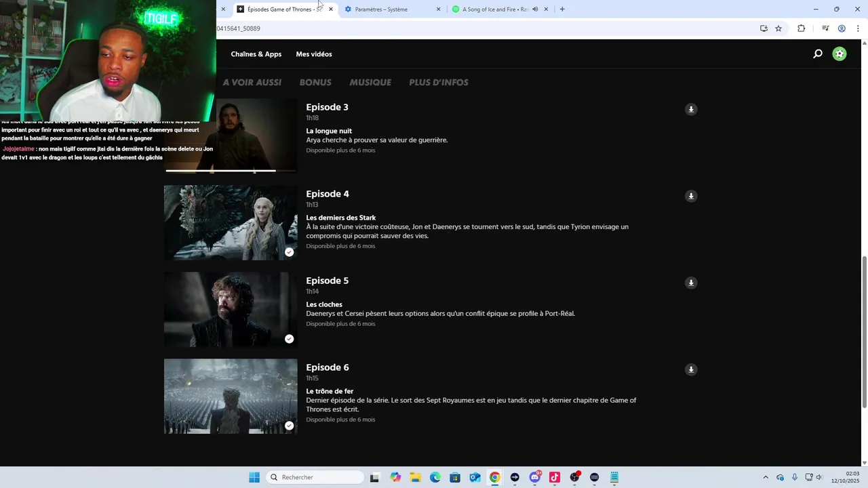Open the Episode 4 title link
The width and height of the screenshot is (868, 488).
(328, 194)
